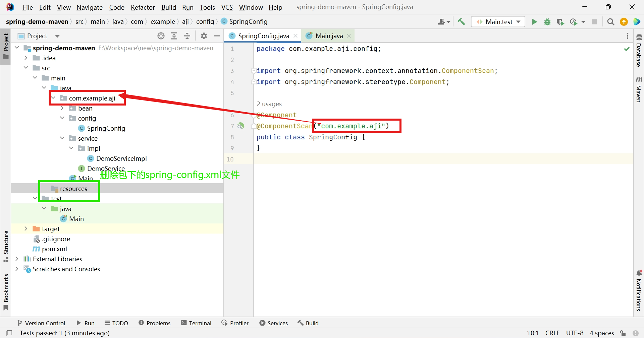Open the Structure tool window

pos(6,246)
